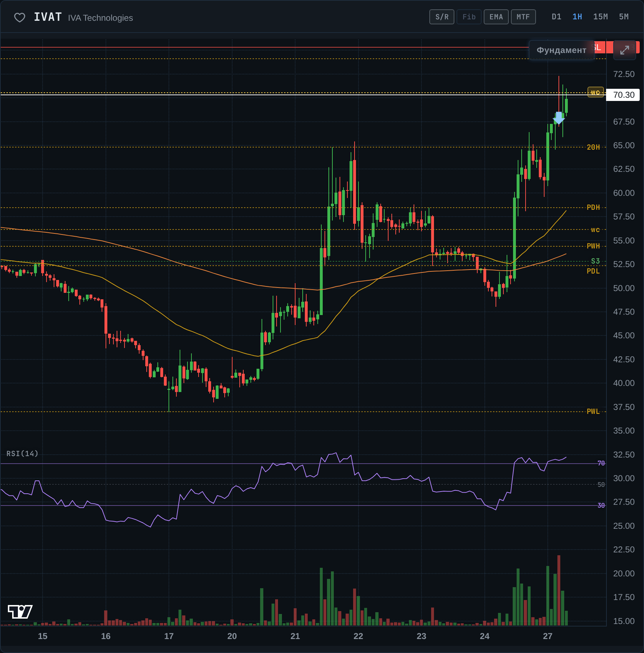Add IVAT to favorites with heart icon

pos(20,18)
